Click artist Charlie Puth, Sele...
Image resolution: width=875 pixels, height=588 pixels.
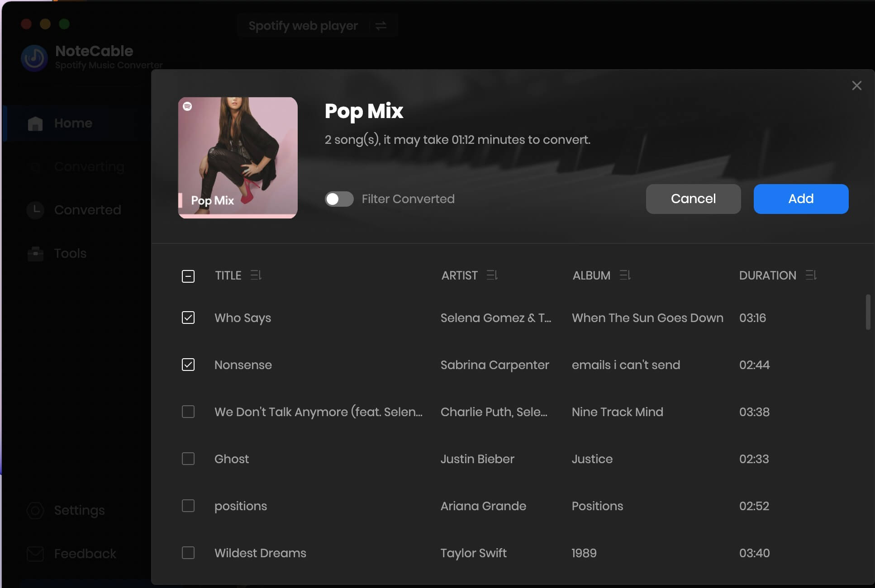(494, 412)
